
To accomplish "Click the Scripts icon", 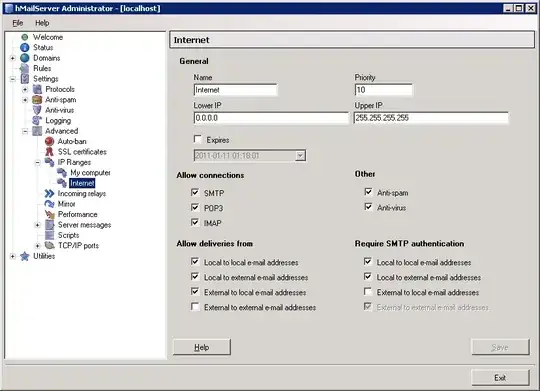I will click(49, 235).
